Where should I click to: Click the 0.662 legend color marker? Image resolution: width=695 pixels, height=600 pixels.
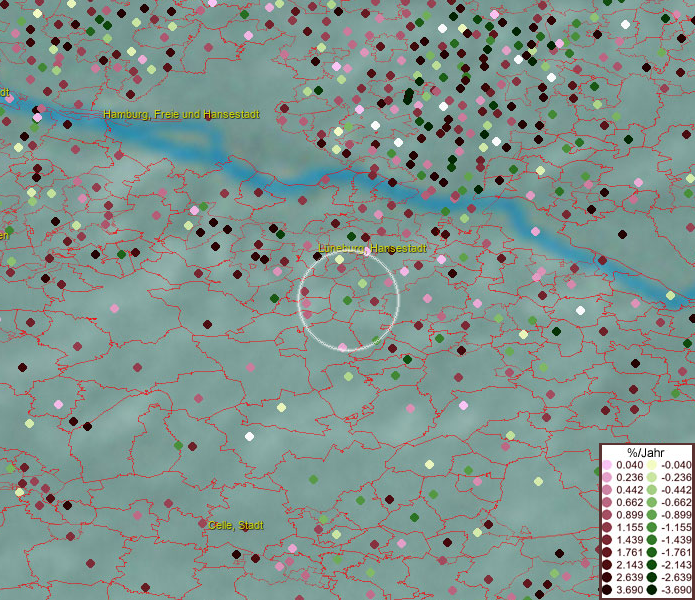(607, 503)
